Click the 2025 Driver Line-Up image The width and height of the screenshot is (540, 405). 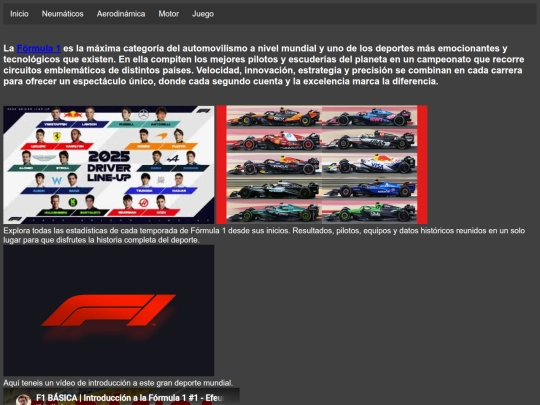(109, 165)
